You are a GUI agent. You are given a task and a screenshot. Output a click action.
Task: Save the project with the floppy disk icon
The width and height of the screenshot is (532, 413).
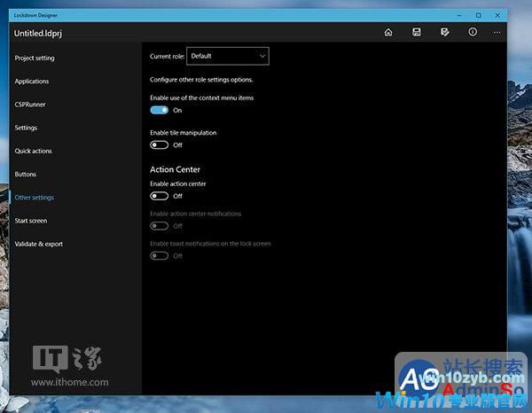(x=417, y=33)
